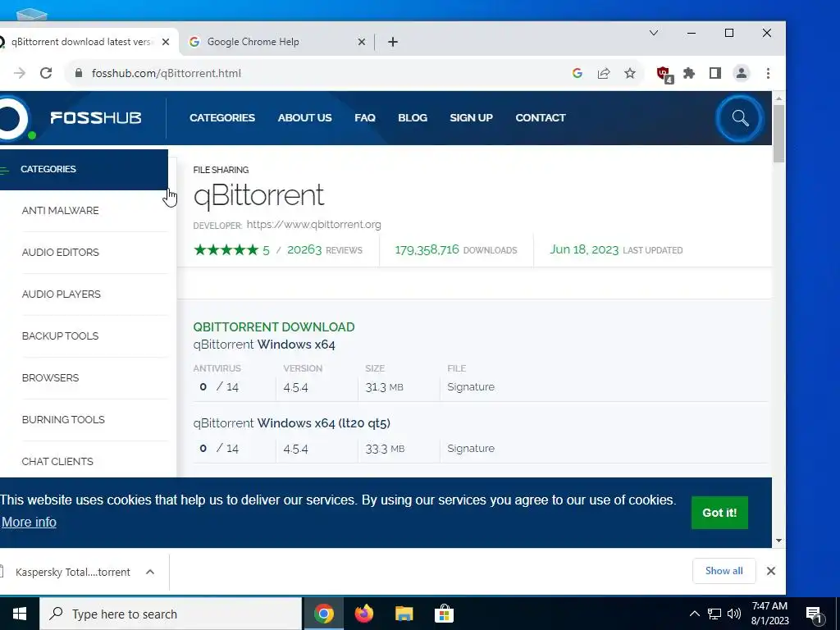Click the FossHub search magnifier icon
This screenshot has width=840, height=630.
pyautogui.click(x=741, y=118)
